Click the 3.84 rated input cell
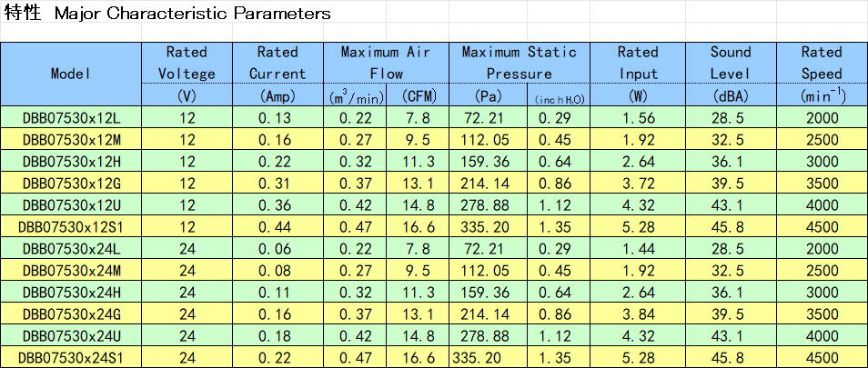Image resolution: width=868 pixels, height=368 pixels. click(x=638, y=313)
